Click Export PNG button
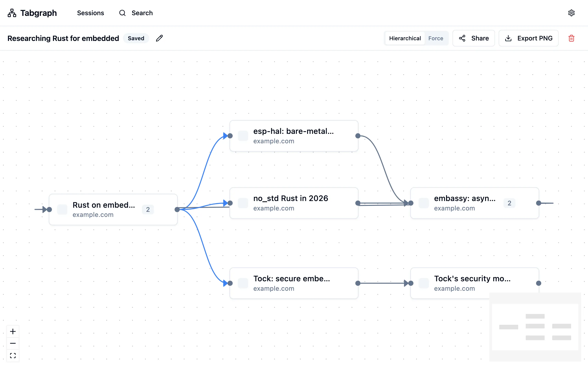The height and width of the screenshot is (368, 588). point(529,38)
